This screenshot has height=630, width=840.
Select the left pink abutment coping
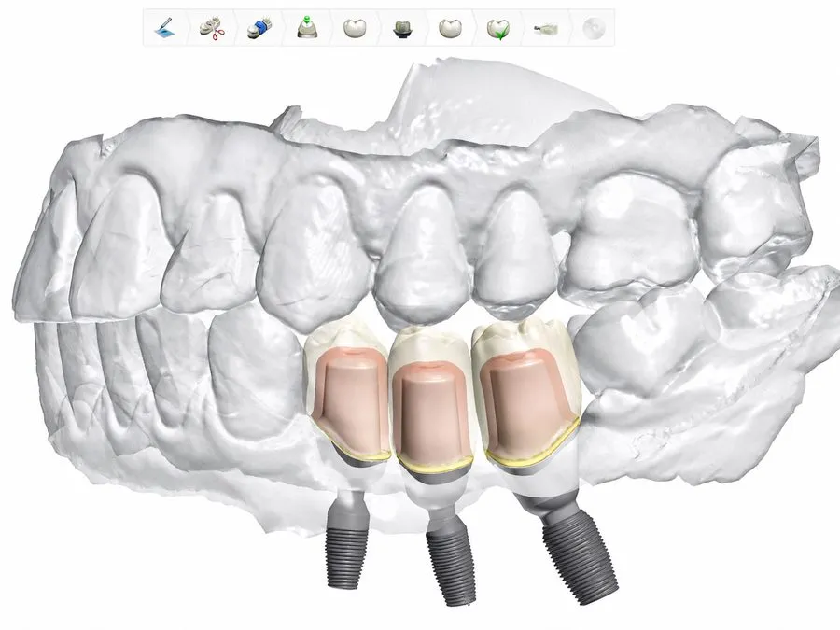(x=350, y=399)
